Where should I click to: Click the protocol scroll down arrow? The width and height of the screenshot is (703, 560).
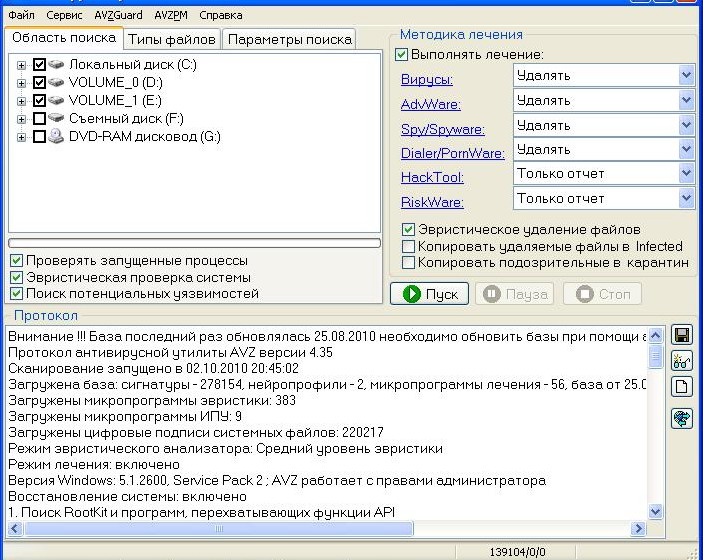(x=655, y=511)
